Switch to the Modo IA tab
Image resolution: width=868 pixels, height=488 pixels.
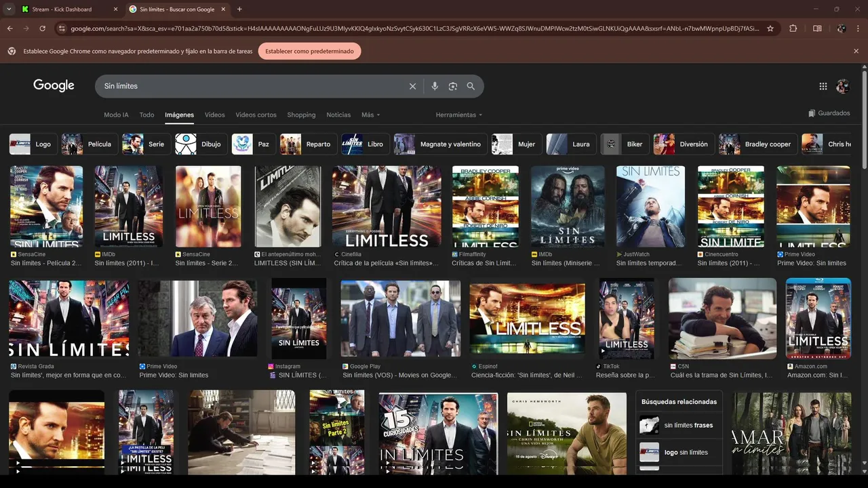click(116, 115)
